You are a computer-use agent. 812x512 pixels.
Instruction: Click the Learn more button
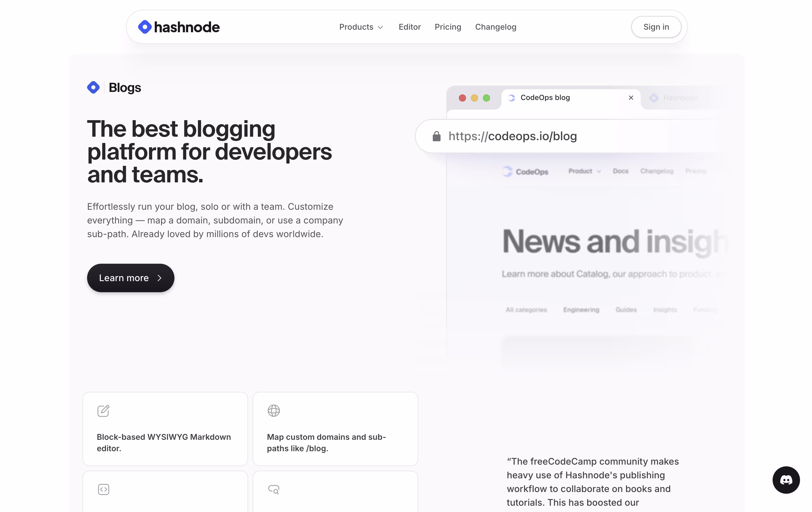click(x=130, y=278)
